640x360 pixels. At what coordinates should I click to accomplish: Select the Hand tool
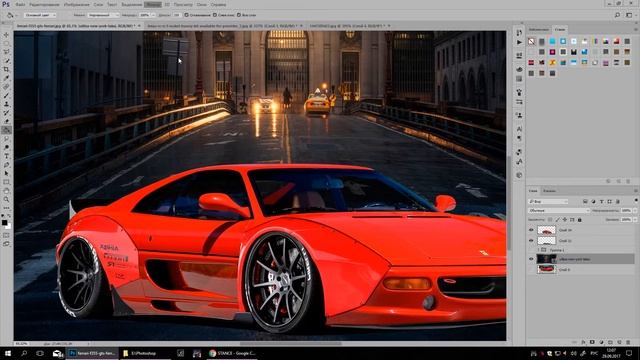(x=6, y=191)
